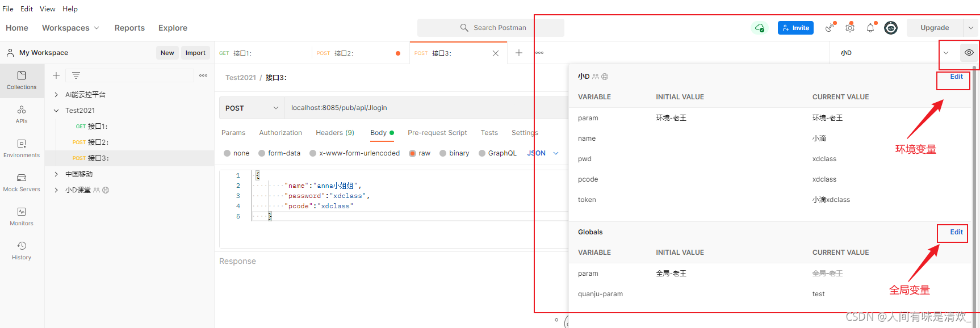The height and width of the screenshot is (328, 980).
Task: Add a new request tab with plus
Action: click(519, 53)
